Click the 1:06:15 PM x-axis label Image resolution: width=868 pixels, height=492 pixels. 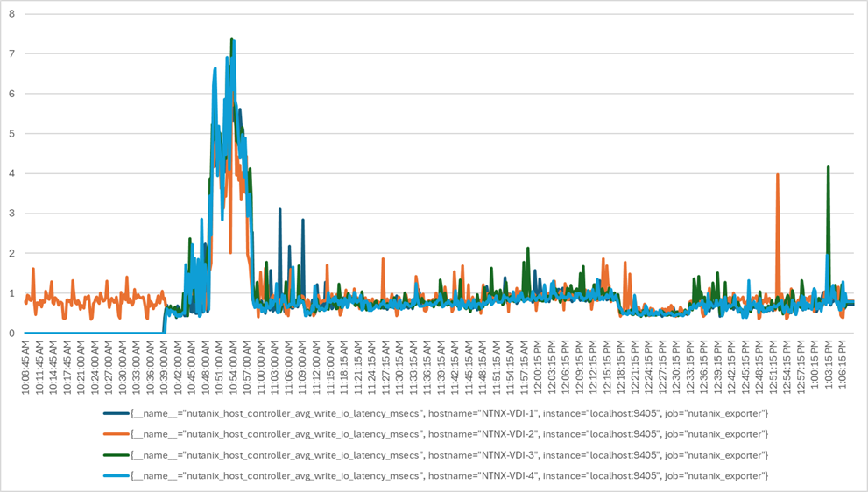click(843, 365)
